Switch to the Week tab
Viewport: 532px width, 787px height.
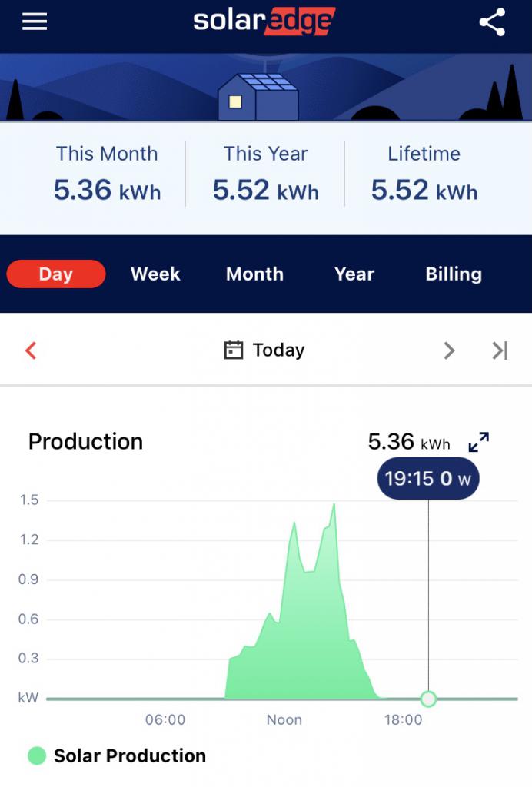155,274
